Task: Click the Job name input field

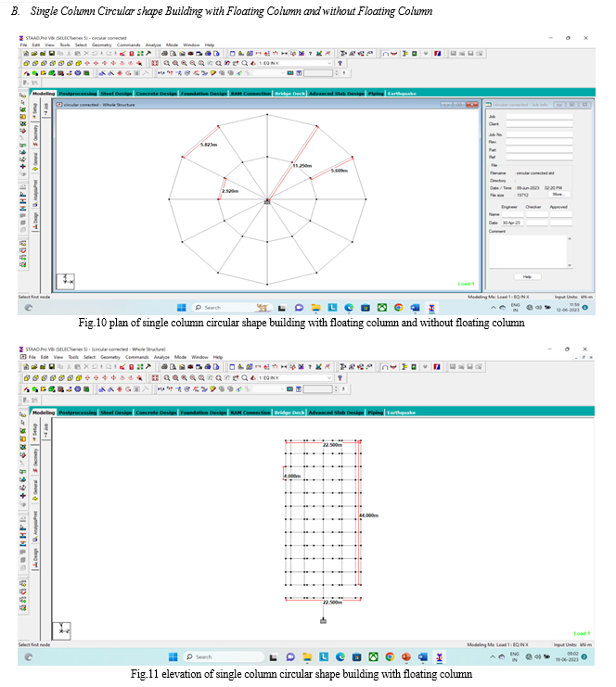Action: [539, 116]
